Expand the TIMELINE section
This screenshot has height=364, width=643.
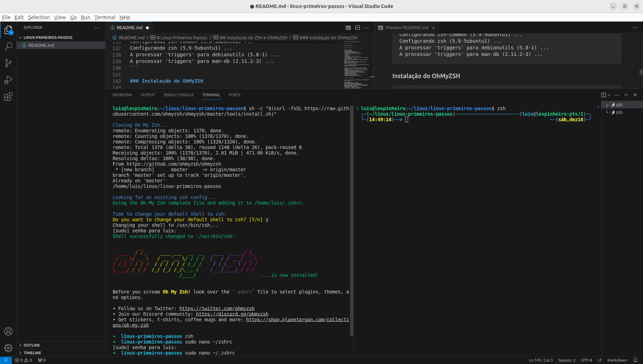tap(61, 353)
